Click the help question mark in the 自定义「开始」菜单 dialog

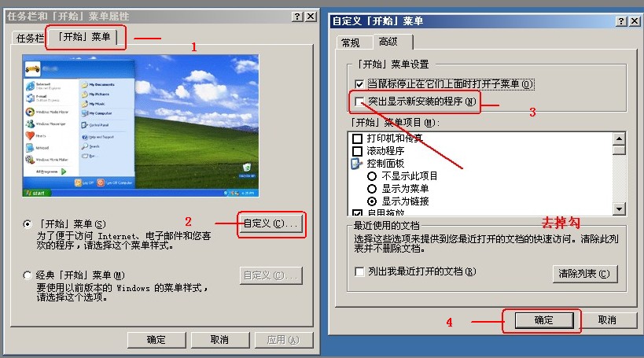[621, 21]
